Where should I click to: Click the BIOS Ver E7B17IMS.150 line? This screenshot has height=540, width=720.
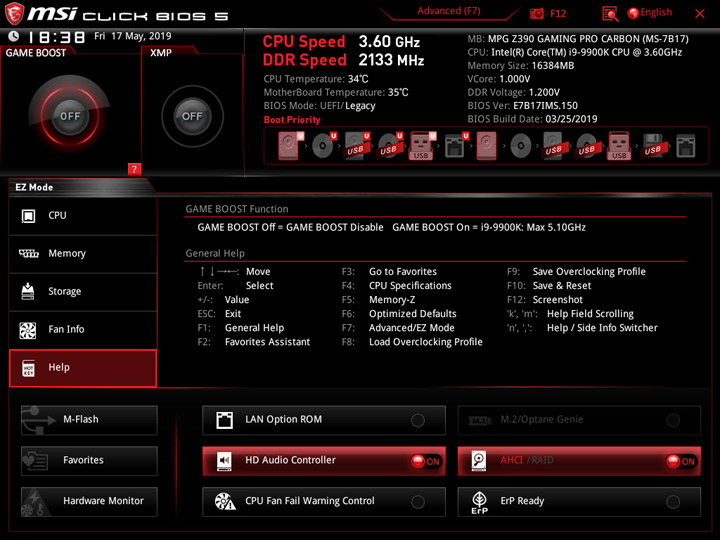[x=523, y=106]
